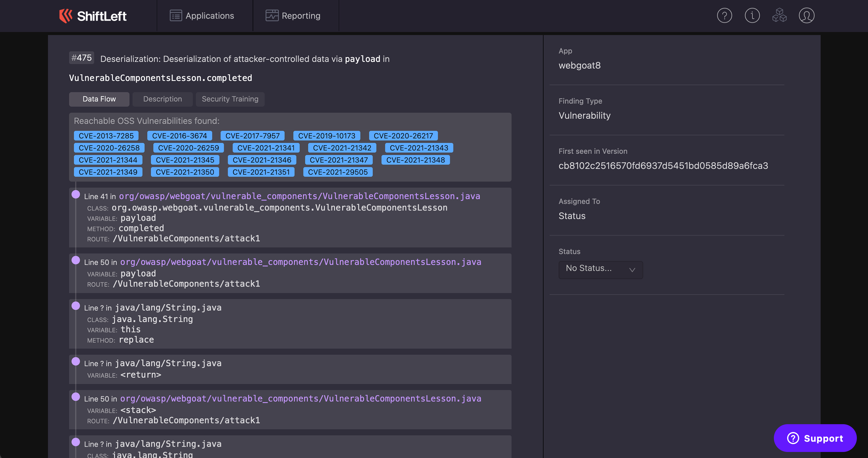Open the cubes integrations icon
Screen dimensions: 868x458
779,15
